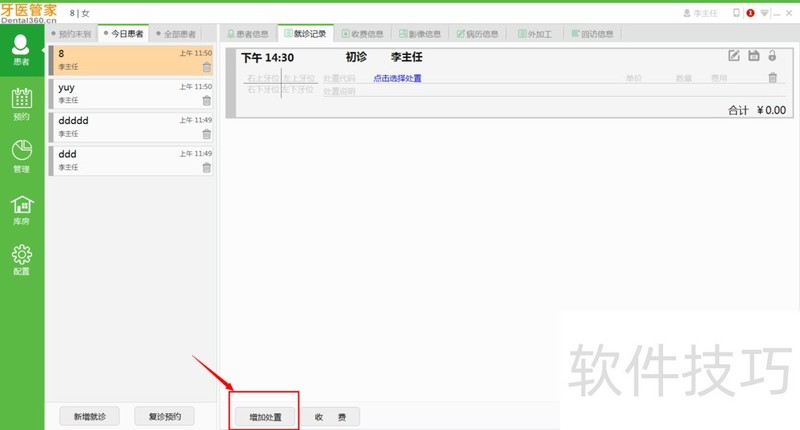Delete patient ddddd with its trash icon
Screen dimensions: 800x430
(207, 134)
